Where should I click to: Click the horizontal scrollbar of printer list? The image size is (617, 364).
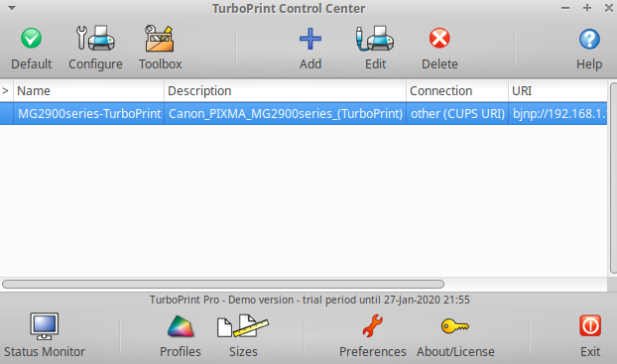pos(223,284)
